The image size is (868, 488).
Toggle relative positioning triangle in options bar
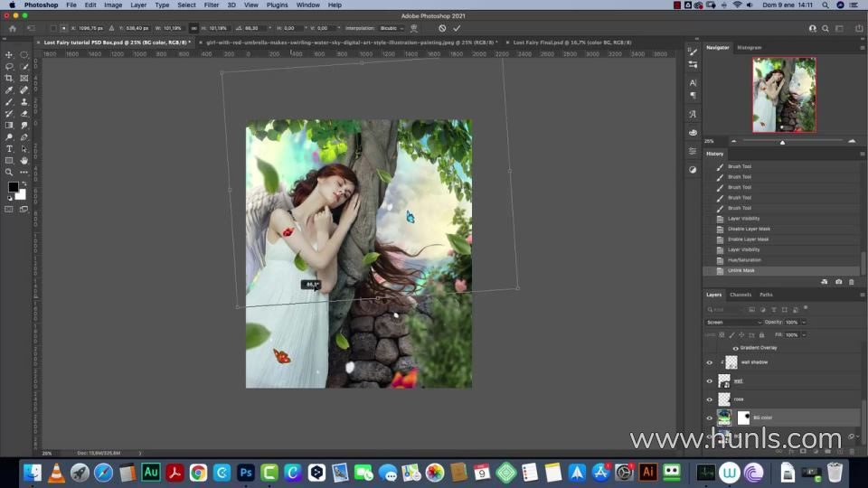pyautogui.click(x=111, y=28)
